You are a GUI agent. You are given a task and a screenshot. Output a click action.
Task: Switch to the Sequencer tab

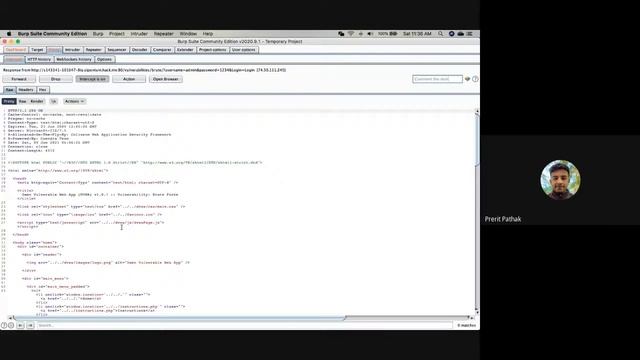point(117,50)
